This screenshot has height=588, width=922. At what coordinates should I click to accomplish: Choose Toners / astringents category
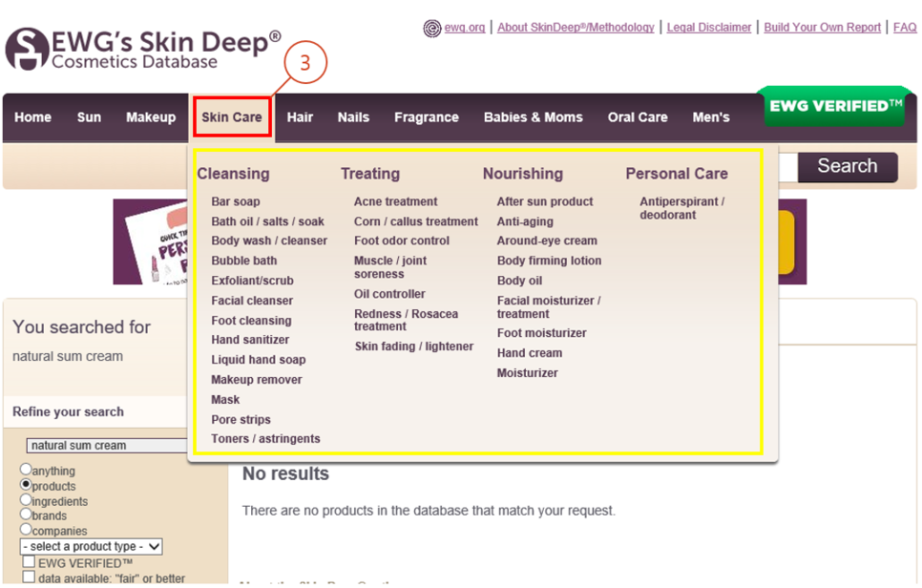click(265, 439)
